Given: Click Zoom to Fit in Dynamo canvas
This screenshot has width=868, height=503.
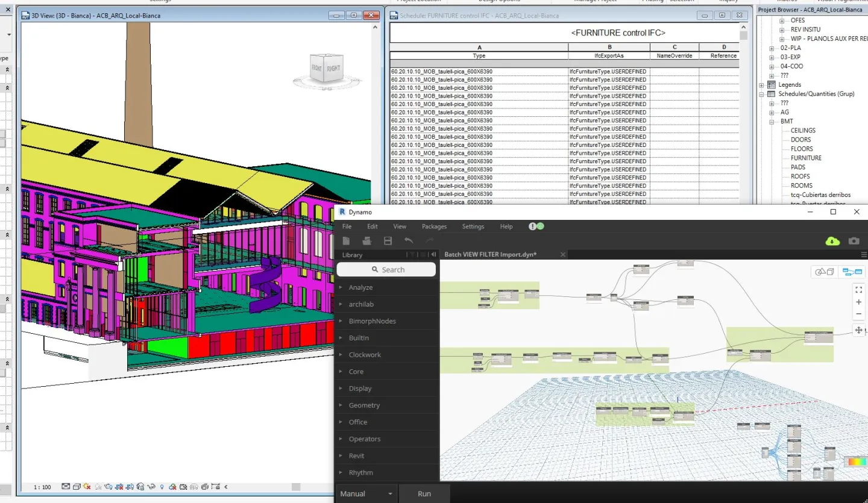Looking at the screenshot, I should [x=859, y=290].
